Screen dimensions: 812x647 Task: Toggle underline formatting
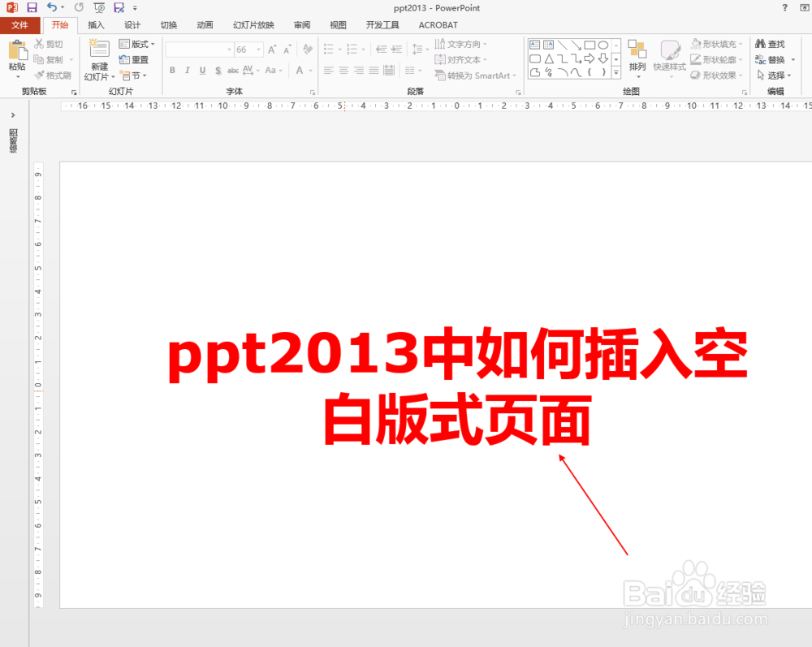click(x=202, y=71)
